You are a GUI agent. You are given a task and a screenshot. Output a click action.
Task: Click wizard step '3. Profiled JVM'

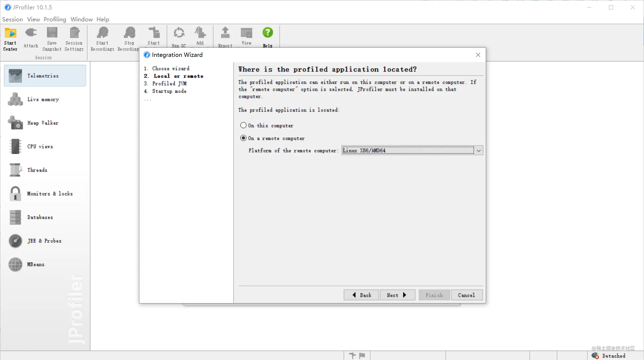tap(165, 84)
